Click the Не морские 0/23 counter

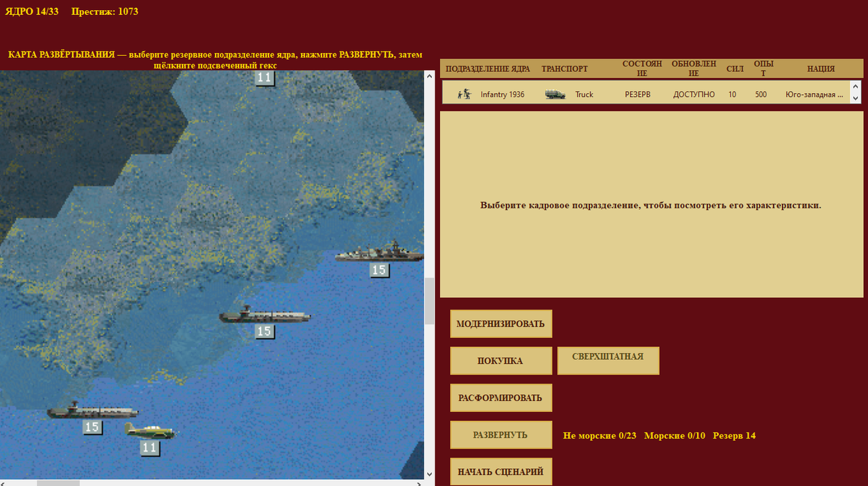(599, 435)
